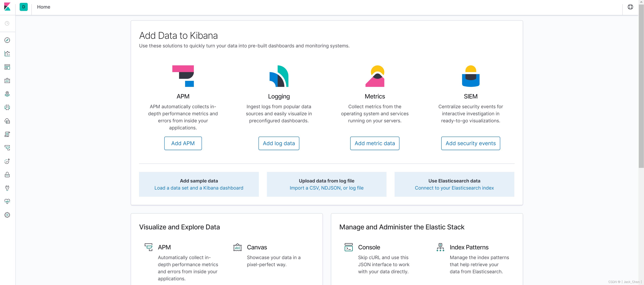Open Logs from the sidebar
This screenshot has height=285, width=644.
[x=7, y=134]
